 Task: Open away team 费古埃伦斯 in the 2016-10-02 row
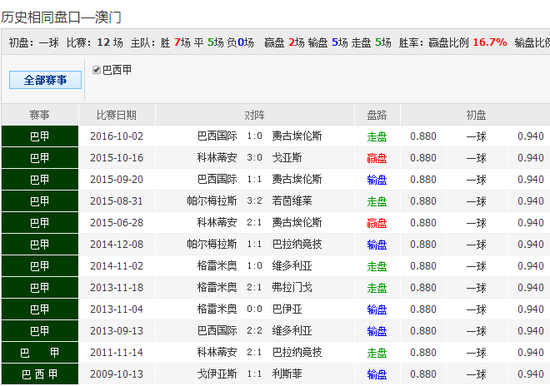pos(297,136)
